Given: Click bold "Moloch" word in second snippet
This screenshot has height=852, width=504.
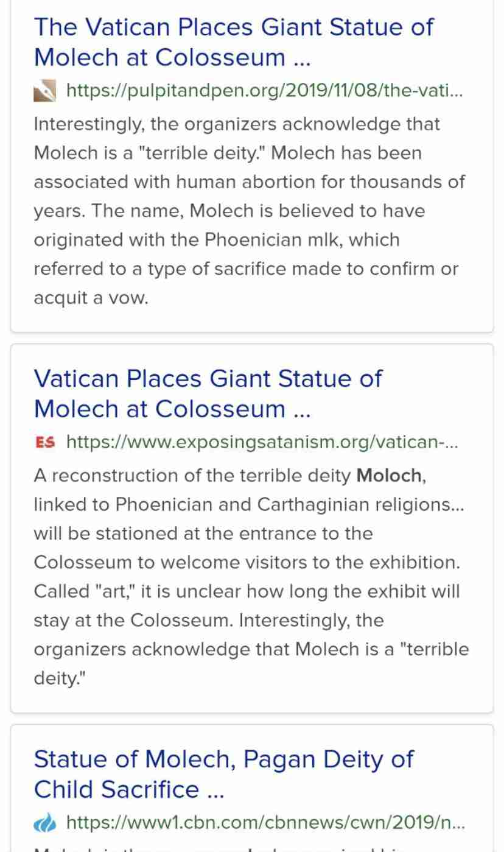Looking at the screenshot, I should coord(390,475).
